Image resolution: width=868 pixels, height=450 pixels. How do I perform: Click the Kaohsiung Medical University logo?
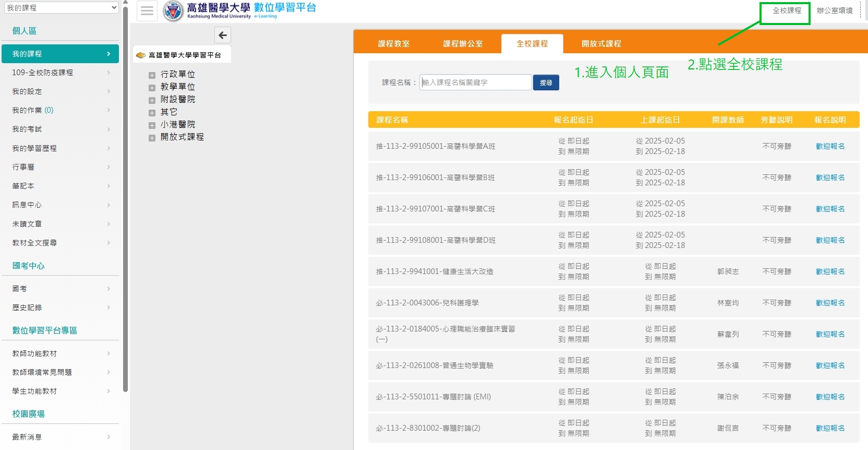[173, 11]
